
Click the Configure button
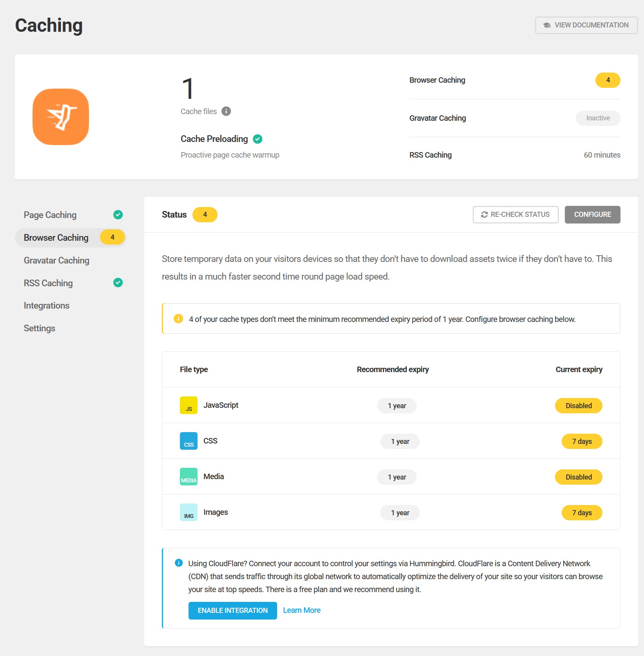click(592, 214)
